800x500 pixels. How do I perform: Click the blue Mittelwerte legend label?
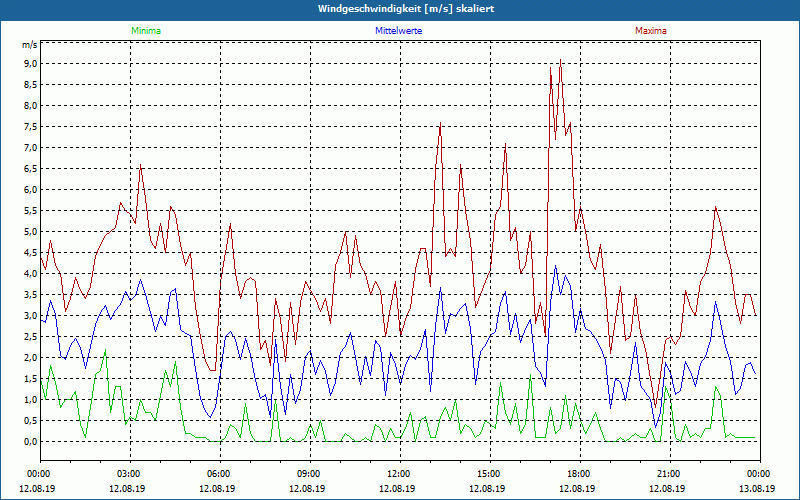click(x=398, y=31)
